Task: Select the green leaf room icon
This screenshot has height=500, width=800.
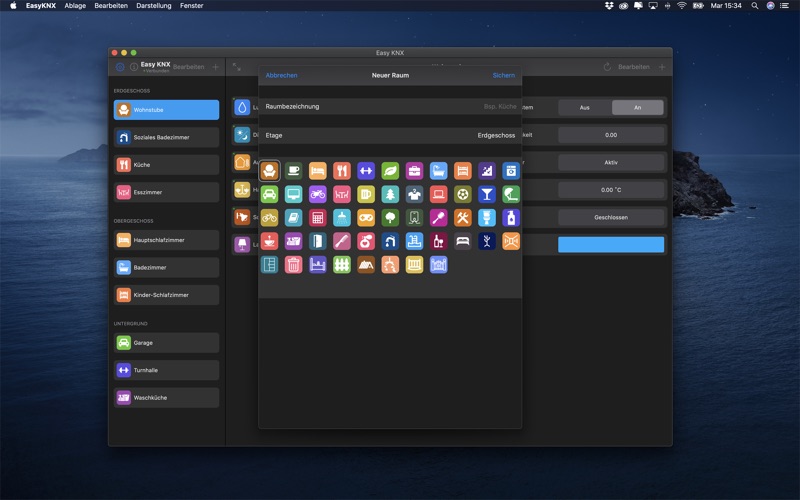Action: click(x=390, y=171)
